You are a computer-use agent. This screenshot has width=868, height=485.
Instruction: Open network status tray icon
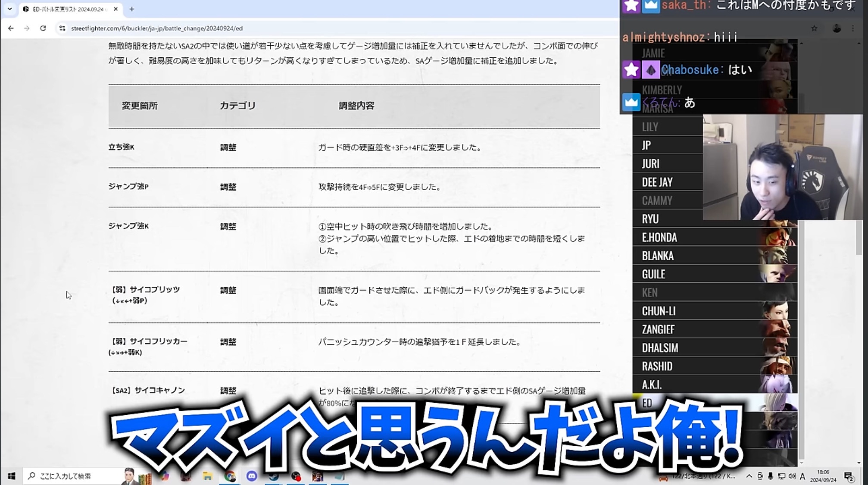781,476
